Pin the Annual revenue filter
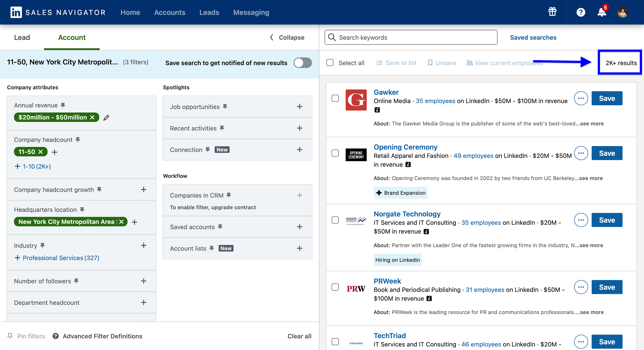This screenshot has height=350, width=644. [x=63, y=105]
